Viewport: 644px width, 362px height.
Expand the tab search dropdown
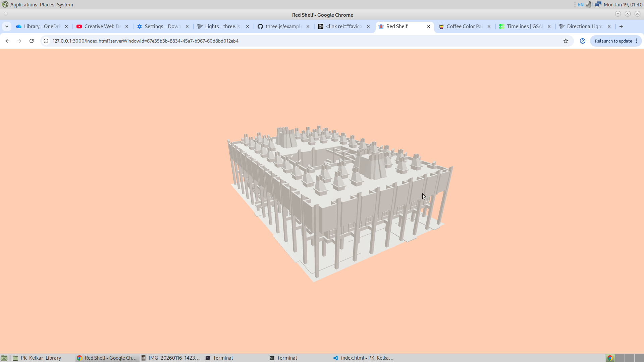click(7, 26)
